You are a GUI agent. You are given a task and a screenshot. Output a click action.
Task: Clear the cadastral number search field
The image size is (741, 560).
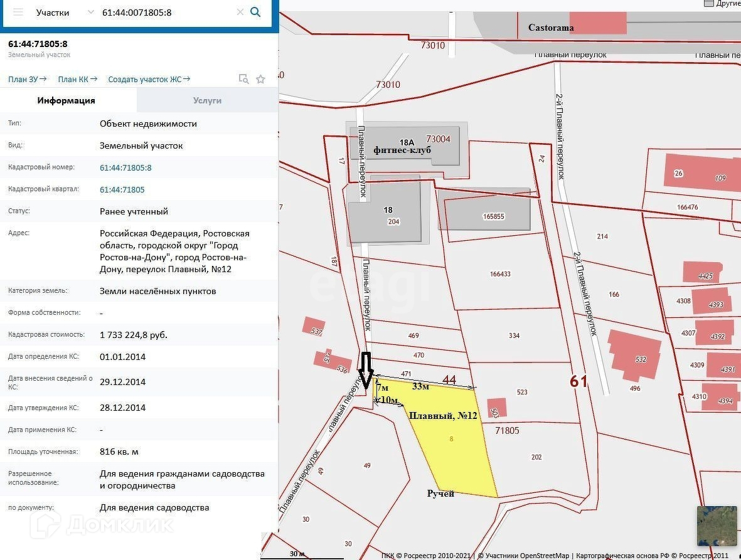[240, 12]
